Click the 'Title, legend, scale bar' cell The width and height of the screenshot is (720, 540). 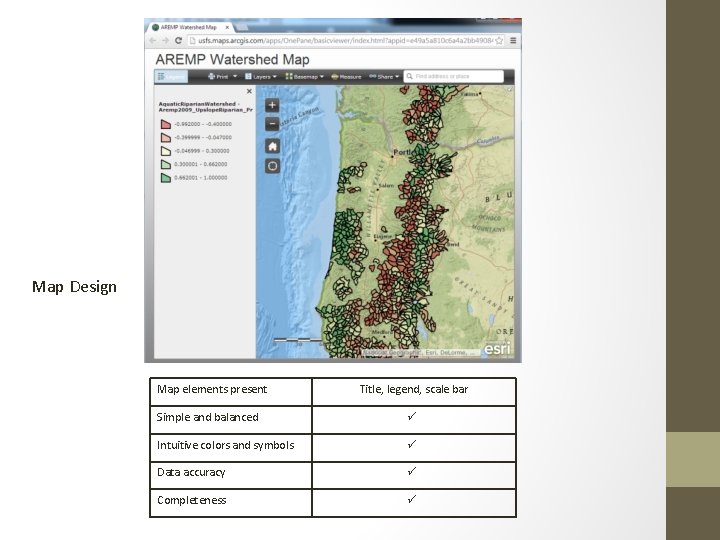point(414,392)
